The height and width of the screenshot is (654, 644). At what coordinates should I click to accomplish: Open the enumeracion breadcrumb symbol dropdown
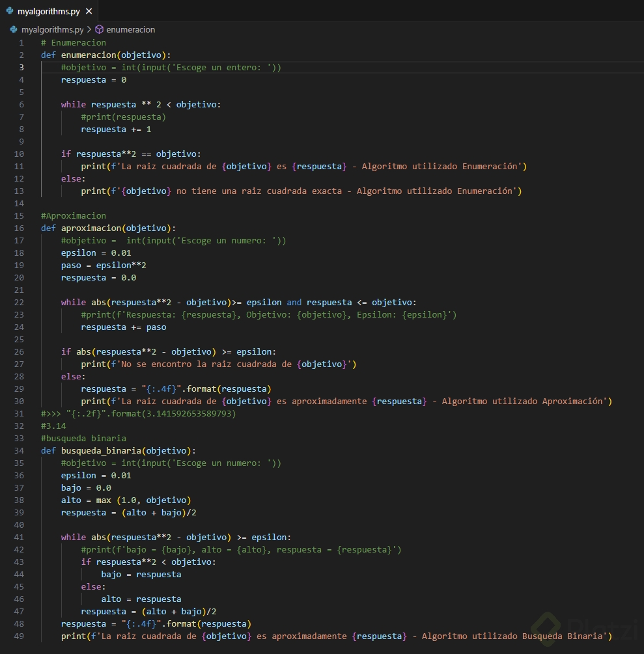pyautogui.click(x=131, y=30)
